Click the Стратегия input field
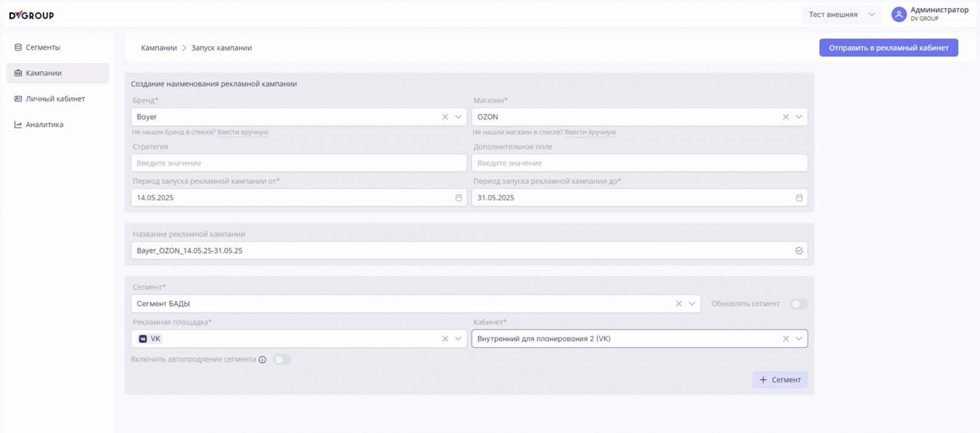The height and width of the screenshot is (433, 980). 299,163
